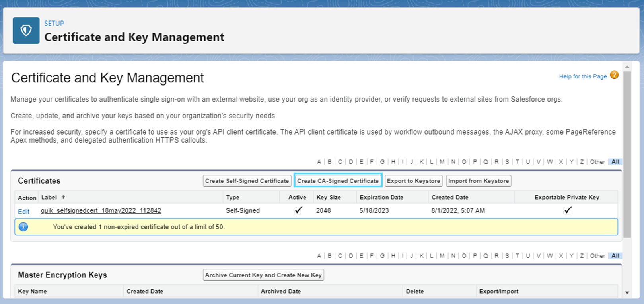Filter encryption keys by letter Z
The height and width of the screenshot is (304, 644).
tap(582, 256)
